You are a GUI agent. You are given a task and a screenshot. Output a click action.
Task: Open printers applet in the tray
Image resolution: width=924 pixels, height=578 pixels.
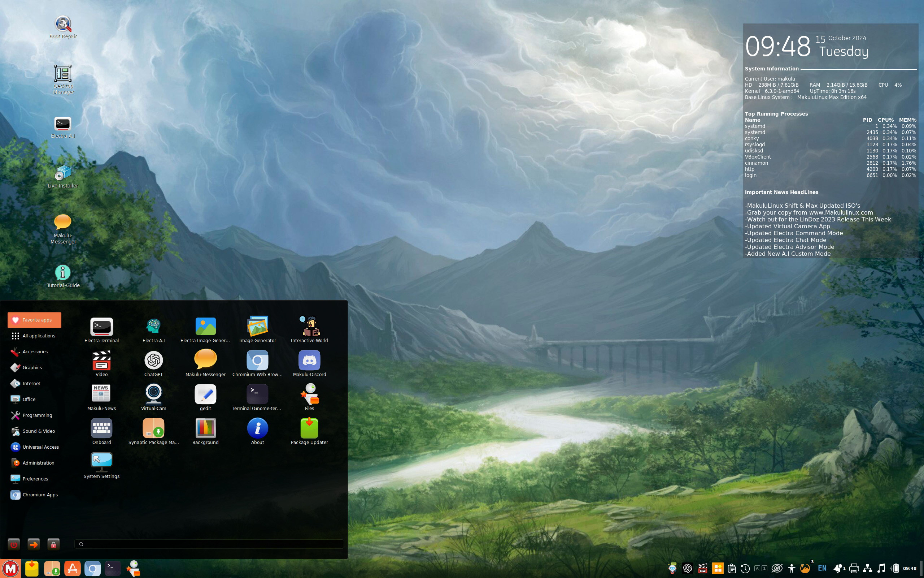[854, 569]
